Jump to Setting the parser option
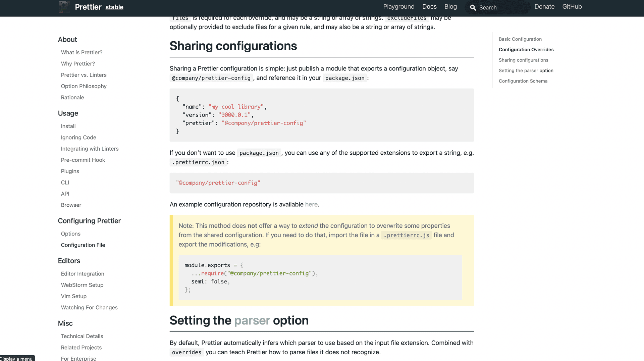 coord(526,70)
